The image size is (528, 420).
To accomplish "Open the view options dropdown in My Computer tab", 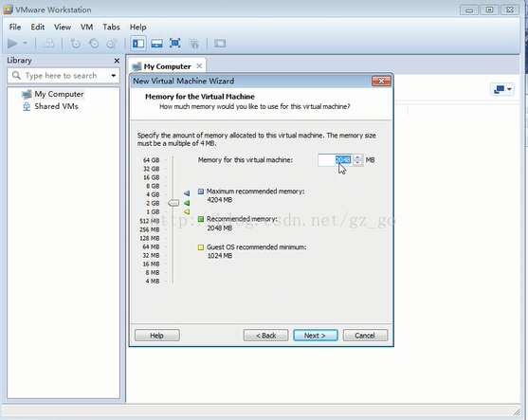I will coord(502,89).
